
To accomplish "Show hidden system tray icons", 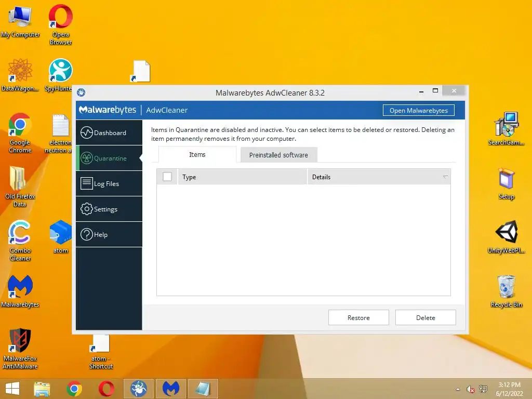I will pos(458,389).
